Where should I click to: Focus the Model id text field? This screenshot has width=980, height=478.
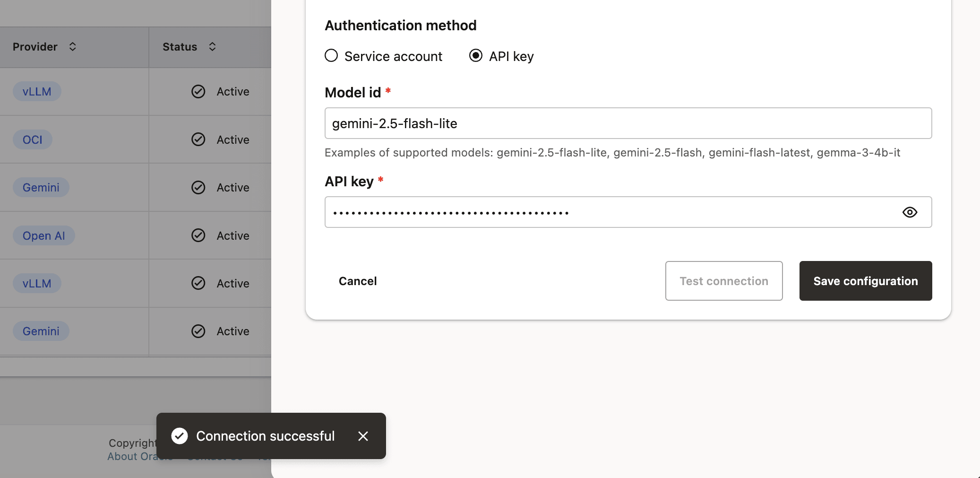(x=628, y=123)
